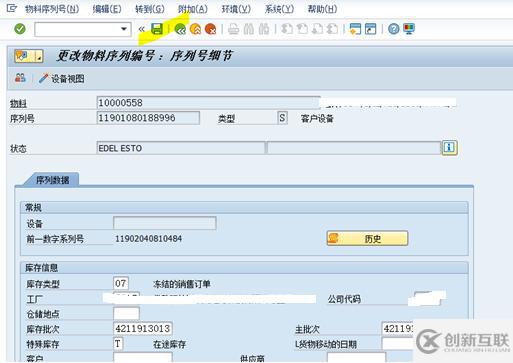Click the green checkmark Enter icon
Screen dimensions: 513x363
20,29
